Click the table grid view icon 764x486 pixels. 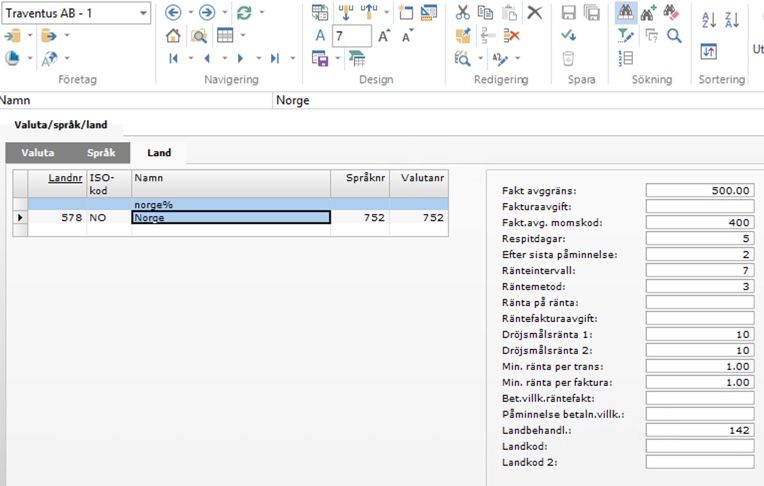tap(225, 36)
